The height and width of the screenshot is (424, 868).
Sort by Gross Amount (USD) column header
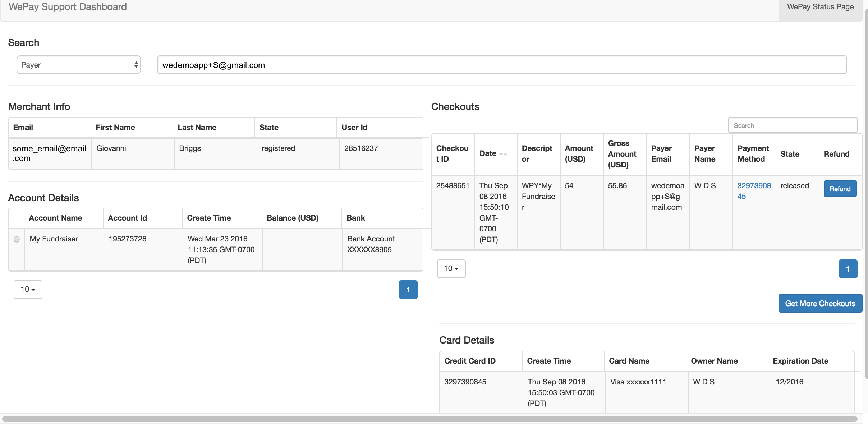625,154
